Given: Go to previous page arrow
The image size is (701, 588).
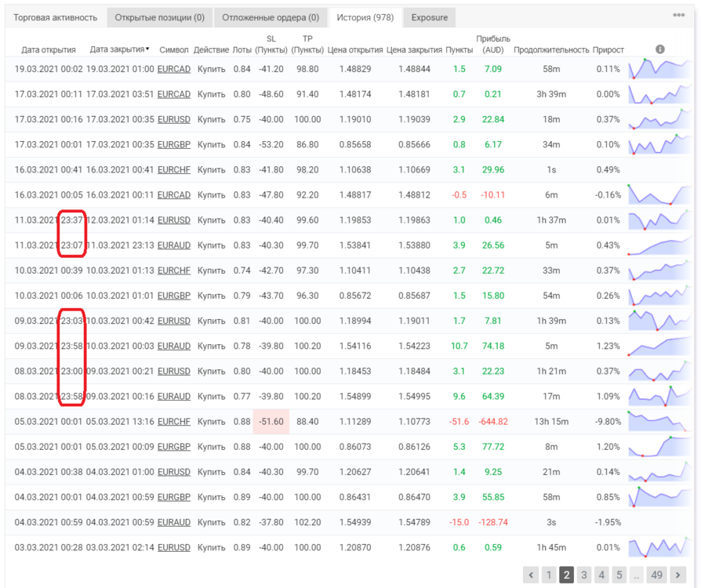Looking at the screenshot, I should pos(531,575).
